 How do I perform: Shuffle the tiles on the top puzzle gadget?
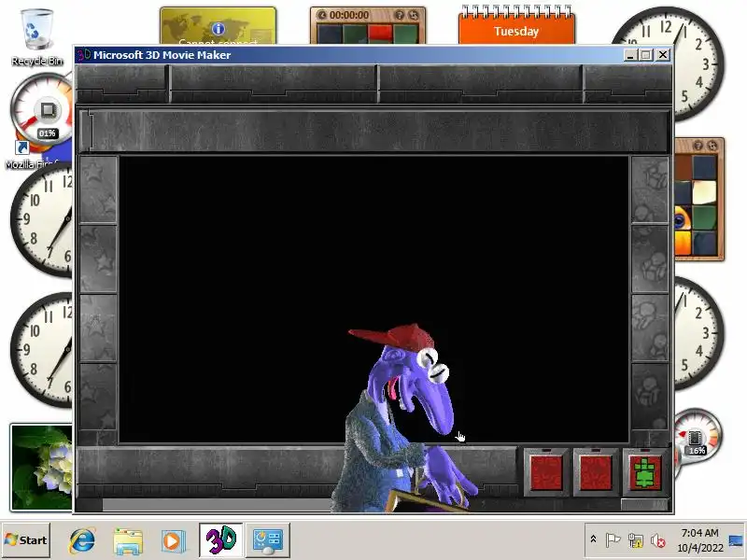click(413, 15)
